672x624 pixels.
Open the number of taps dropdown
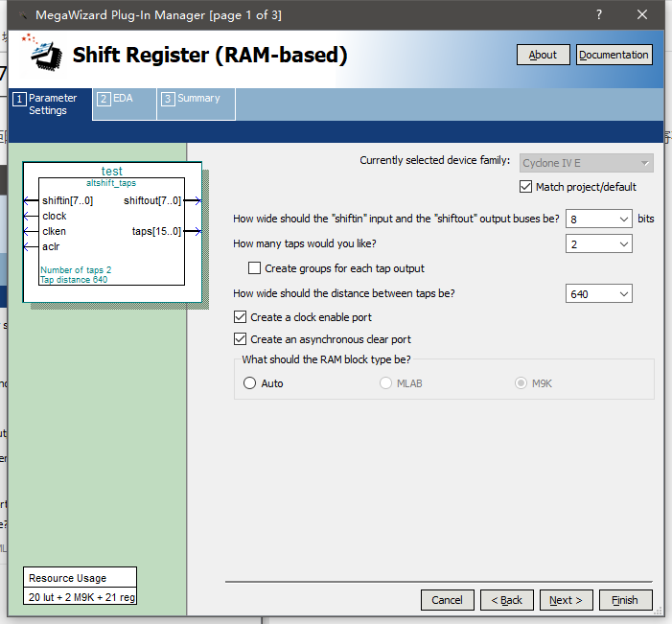pyautogui.click(x=599, y=244)
